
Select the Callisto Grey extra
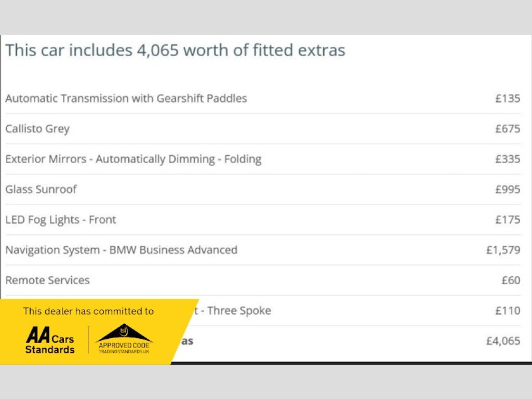pos(37,129)
